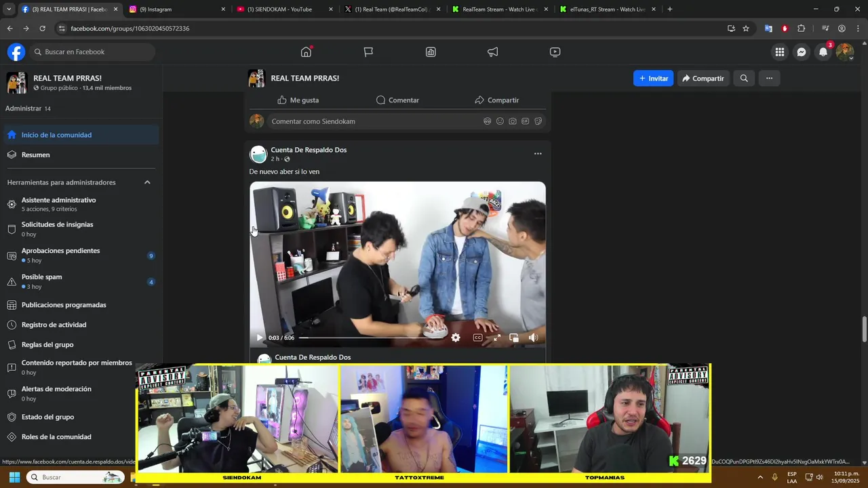The width and height of the screenshot is (868, 488).
Task: Open Registro de actividad
Action: click(81, 325)
